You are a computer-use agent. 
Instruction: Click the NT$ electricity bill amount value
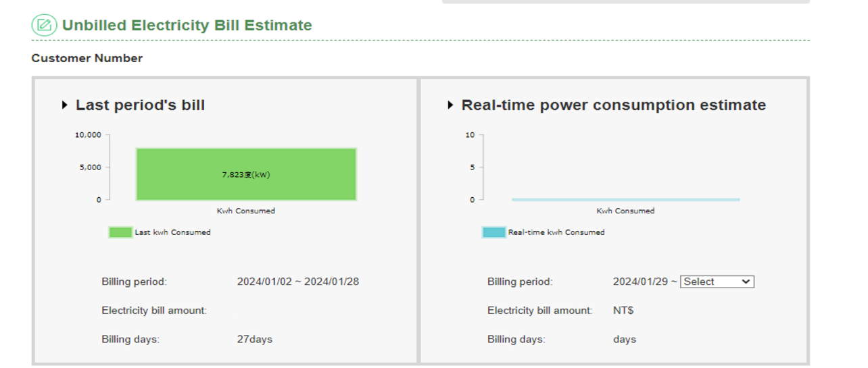pyautogui.click(x=623, y=311)
